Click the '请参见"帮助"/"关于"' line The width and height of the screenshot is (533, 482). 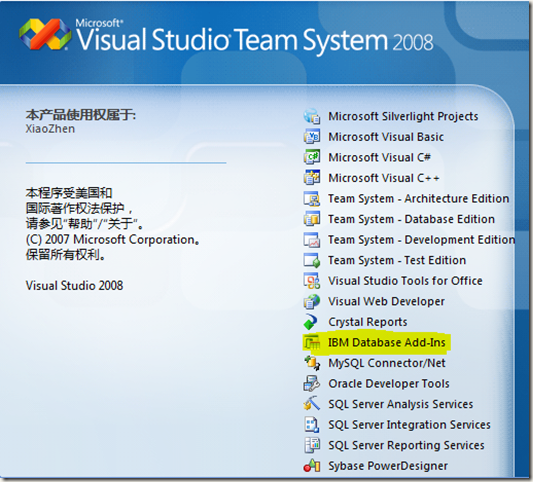[84, 223]
